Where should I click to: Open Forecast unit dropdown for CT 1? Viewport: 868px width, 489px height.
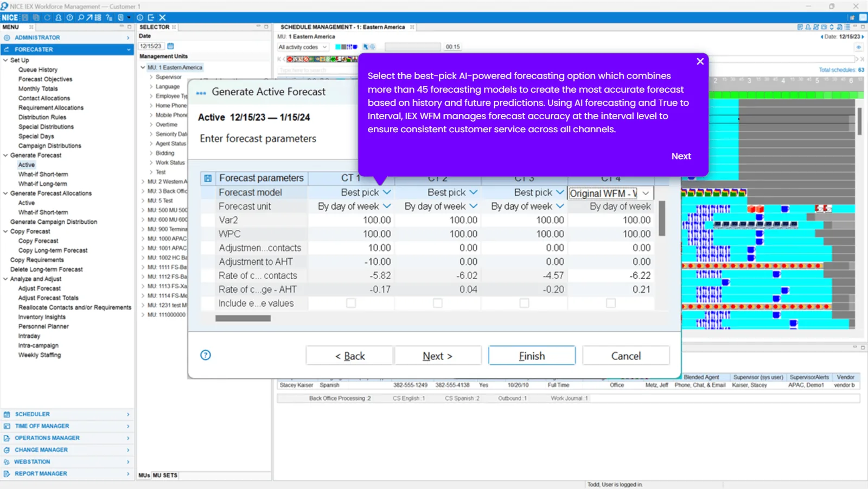coord(387,206)
